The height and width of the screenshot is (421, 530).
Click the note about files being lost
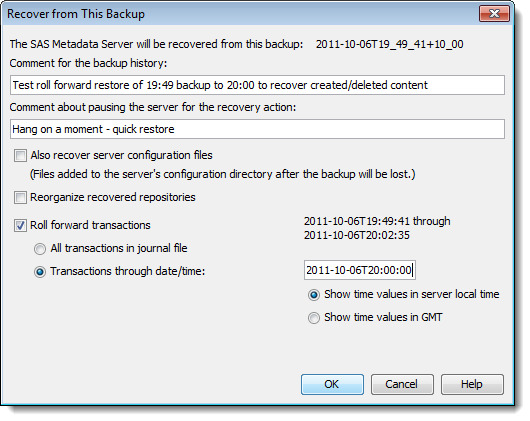[x=223, y=174]
